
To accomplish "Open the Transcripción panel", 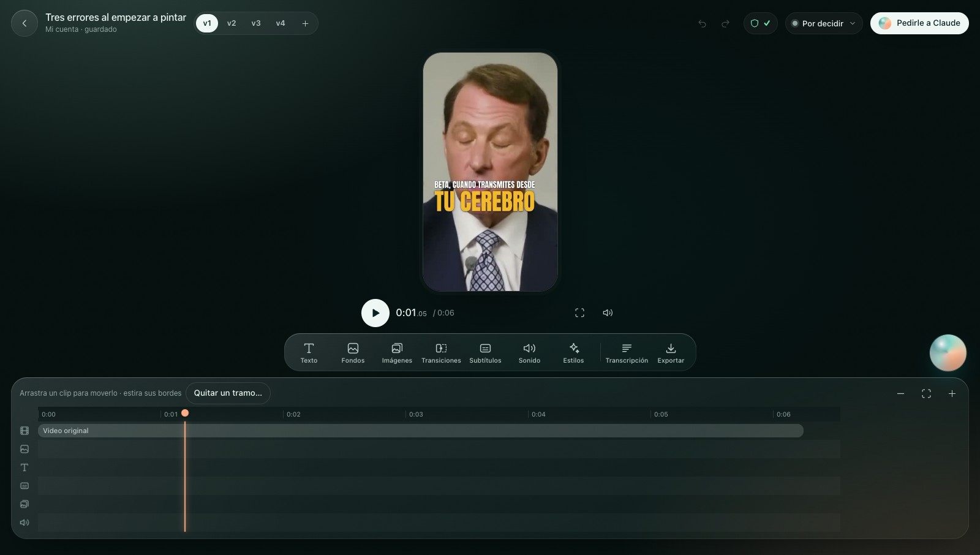I will click(627, 353).
